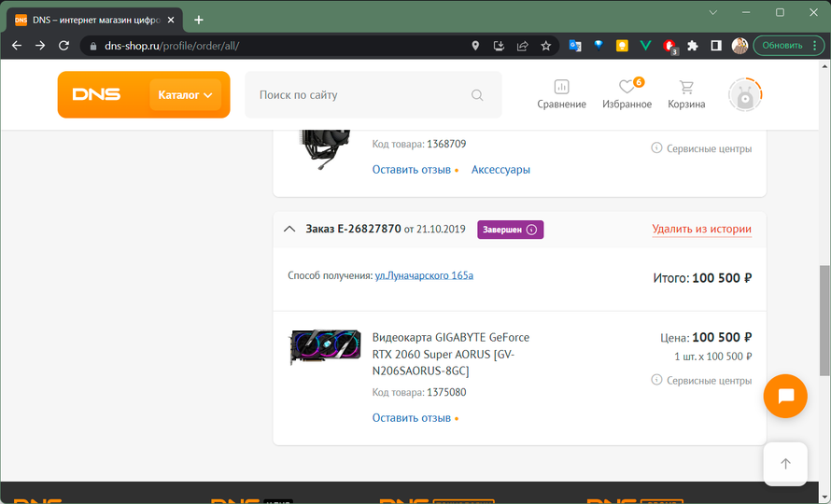Open location permission icon in address bar

coord(475,46)
